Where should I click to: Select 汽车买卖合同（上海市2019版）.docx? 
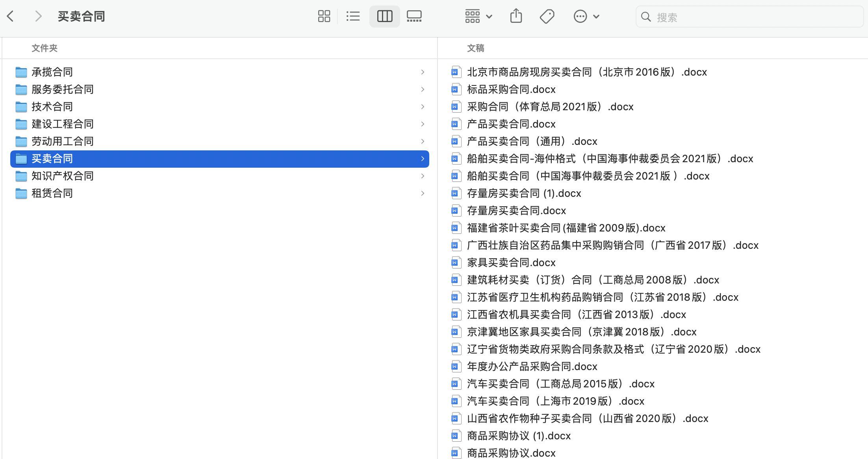coord(556,401)
